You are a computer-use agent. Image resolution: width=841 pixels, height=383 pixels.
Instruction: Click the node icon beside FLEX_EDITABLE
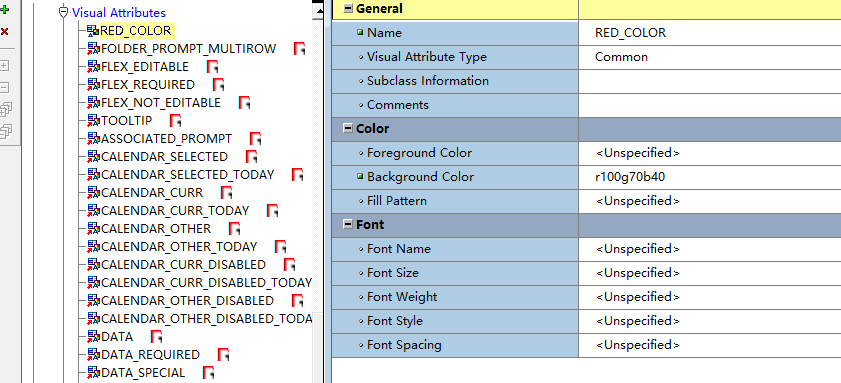pos(93,67)
